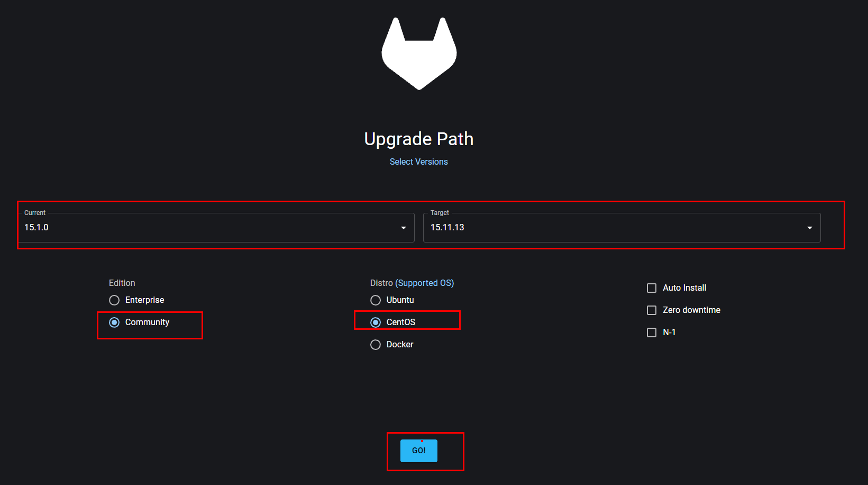Click the Auto Install label text
This screenshot has height=485, width=868.
[x=684, y=288]
